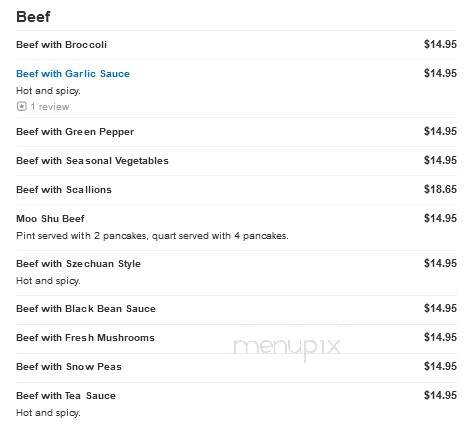Select Beef with Tea Sauce
The image size is (466, 429).
(x=66, y=396)
